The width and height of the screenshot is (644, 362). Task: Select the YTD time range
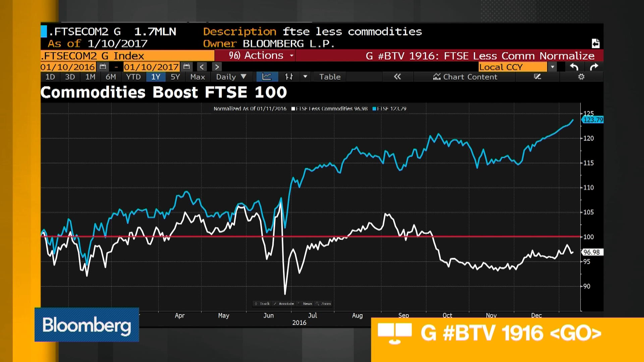coord(133,77)
